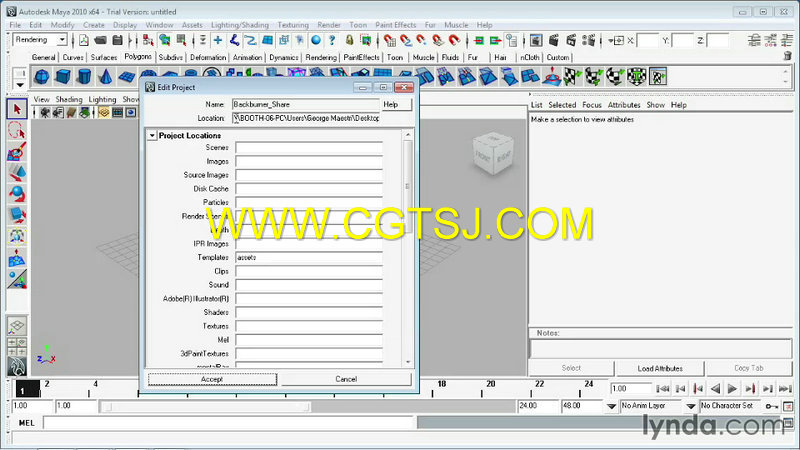The width and height of the screenshot is (800, 450).
Task: Click the play forwards button
Action: click(732, 389)
